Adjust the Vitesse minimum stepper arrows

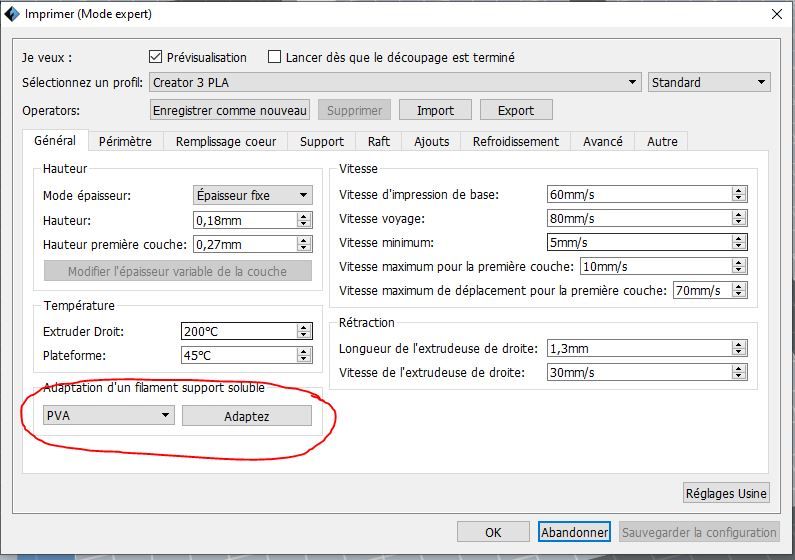[739, 242]
